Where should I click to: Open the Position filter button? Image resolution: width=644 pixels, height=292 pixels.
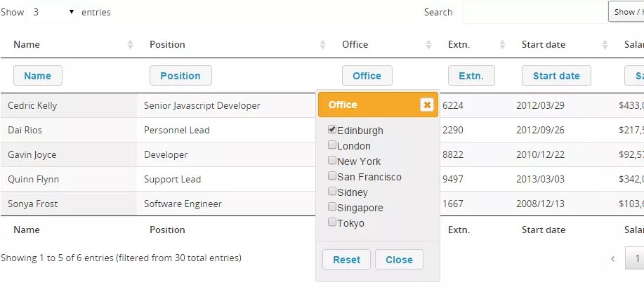click(x=180, y=76)
